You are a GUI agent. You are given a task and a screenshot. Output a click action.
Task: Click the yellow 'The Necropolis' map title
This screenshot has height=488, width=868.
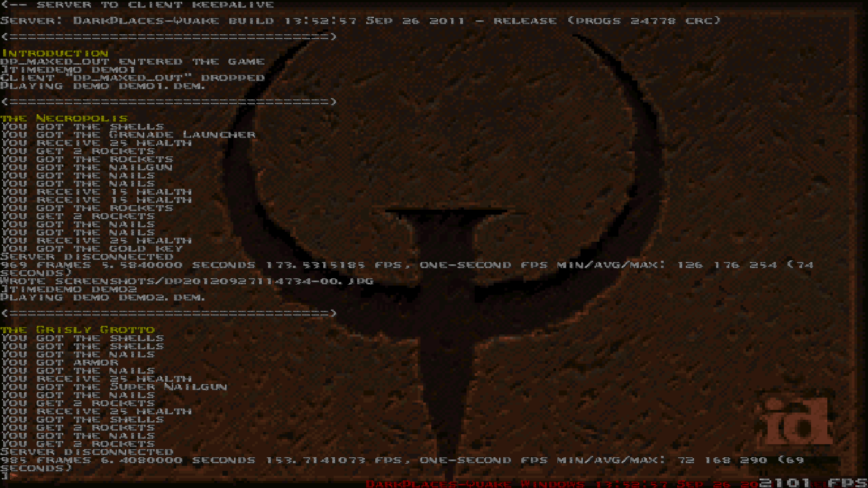(x=64, y=118)
